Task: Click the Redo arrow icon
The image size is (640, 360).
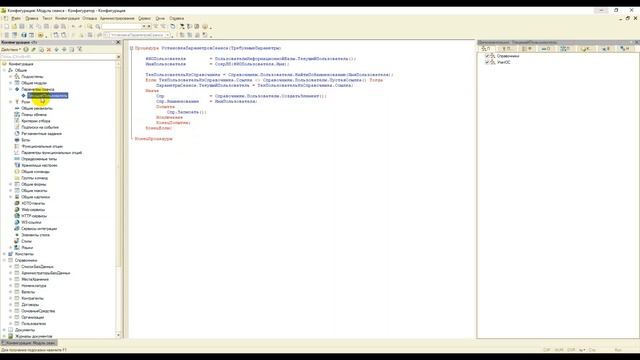Action: tap(80, 27)
